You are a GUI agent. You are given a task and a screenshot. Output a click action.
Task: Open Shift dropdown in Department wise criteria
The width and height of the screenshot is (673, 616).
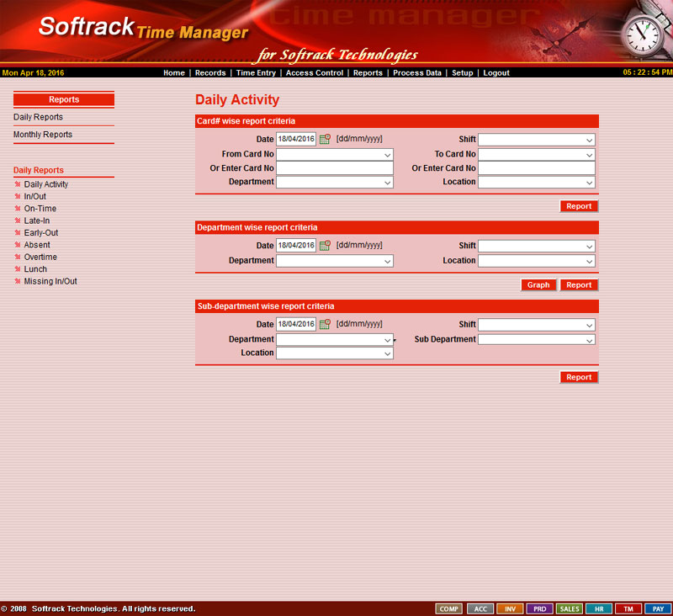[537, 247]
